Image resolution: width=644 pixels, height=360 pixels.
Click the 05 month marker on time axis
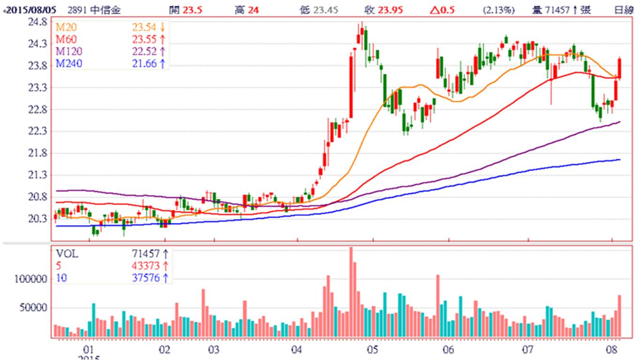pyautogui.click(x=373, y=350)
